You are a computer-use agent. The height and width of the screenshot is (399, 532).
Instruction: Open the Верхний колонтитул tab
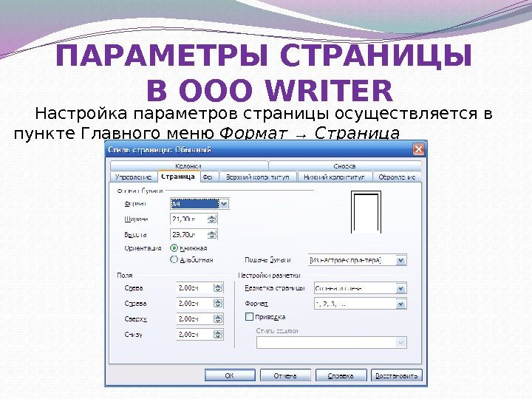[258, 177]
